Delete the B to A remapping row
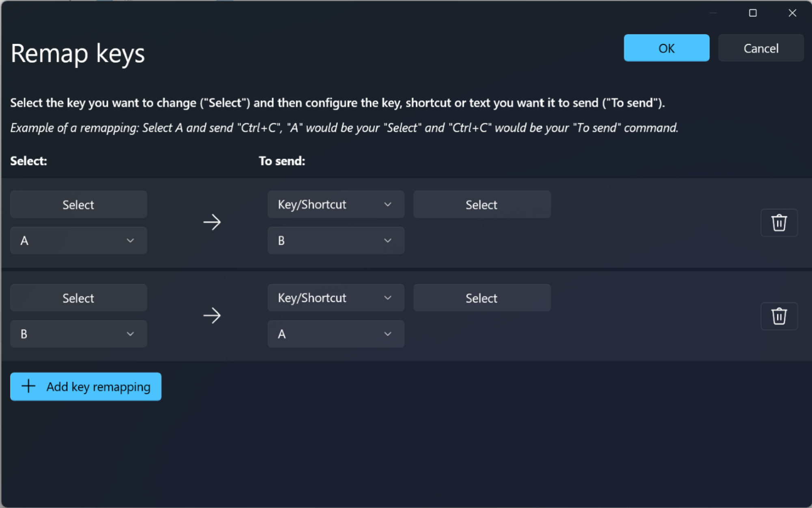 779,316
